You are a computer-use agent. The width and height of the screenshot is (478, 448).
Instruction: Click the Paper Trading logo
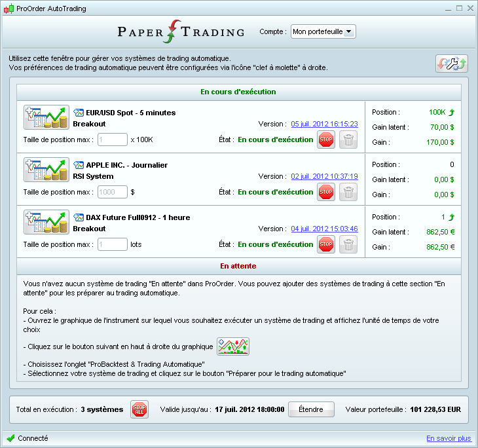coord(181,31)
